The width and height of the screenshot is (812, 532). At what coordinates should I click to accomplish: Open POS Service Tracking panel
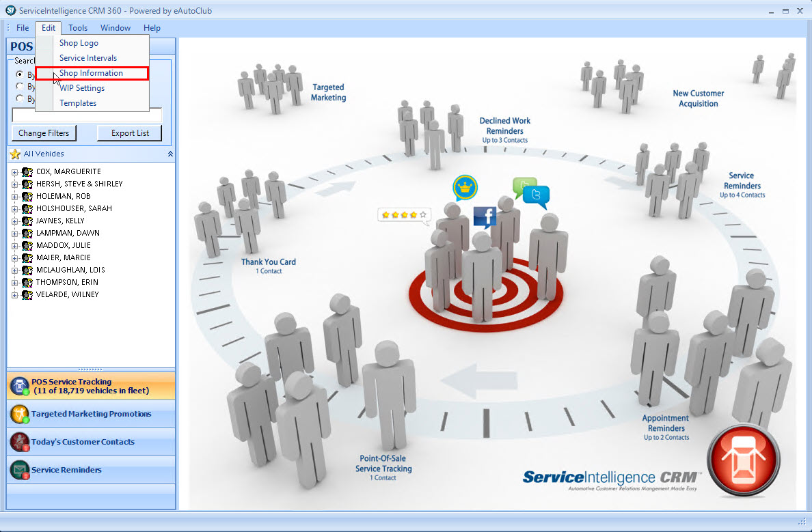[91, 386]
